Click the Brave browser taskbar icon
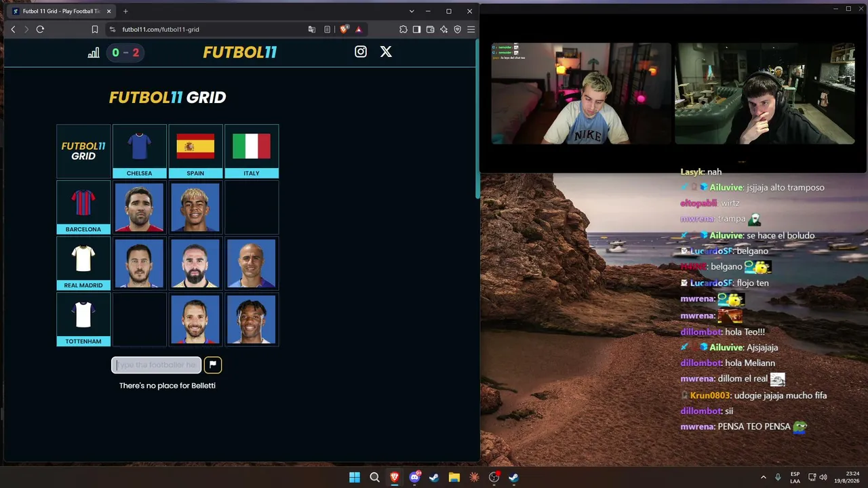Image resolution: width=868 pixels, height=488 pixels. [394, 477]
